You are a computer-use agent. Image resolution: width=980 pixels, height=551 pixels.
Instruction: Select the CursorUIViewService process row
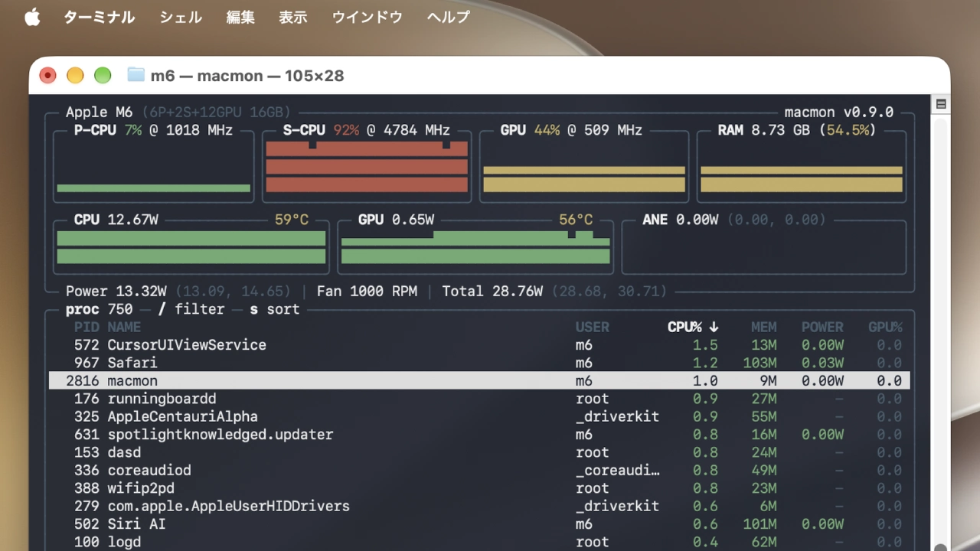tap(479, 345)
